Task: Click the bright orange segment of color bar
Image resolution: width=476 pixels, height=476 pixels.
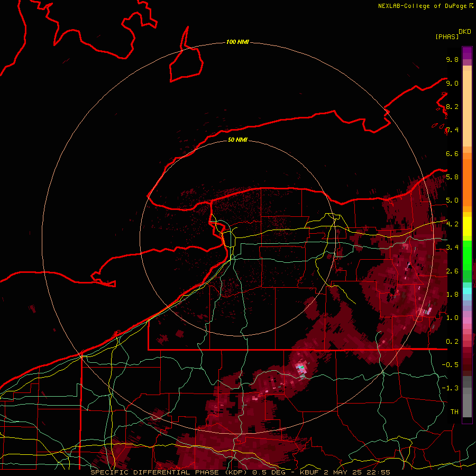Action: pyautogui.click(x=467, y=182)
